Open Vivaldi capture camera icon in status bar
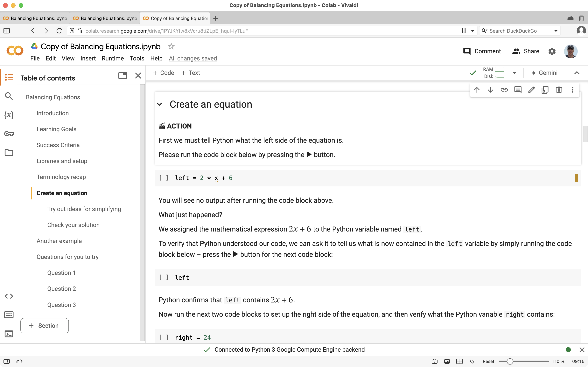588x367 pixels. click(x=435, y=361)
